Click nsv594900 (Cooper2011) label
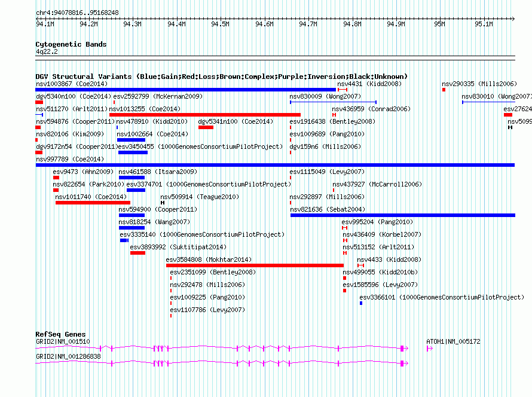Image resolution: width=532 pixels, height=397 pixels. (158, 209)
